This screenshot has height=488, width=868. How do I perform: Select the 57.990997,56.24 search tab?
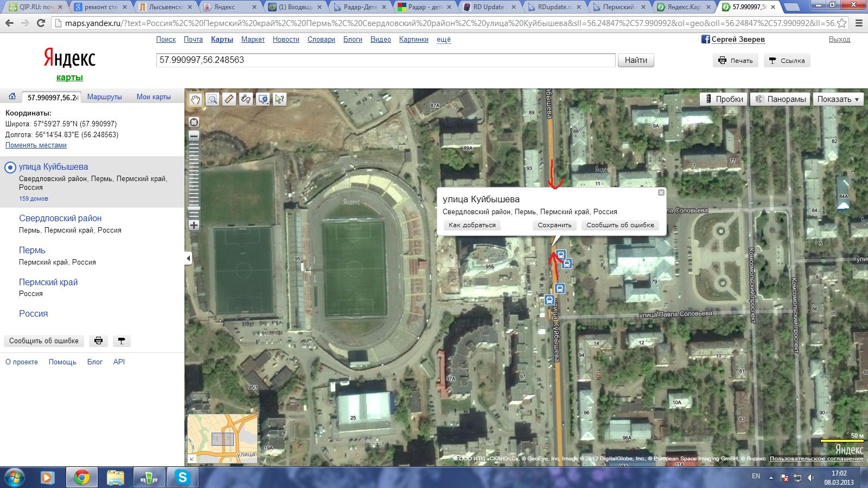tap(53, 98)
